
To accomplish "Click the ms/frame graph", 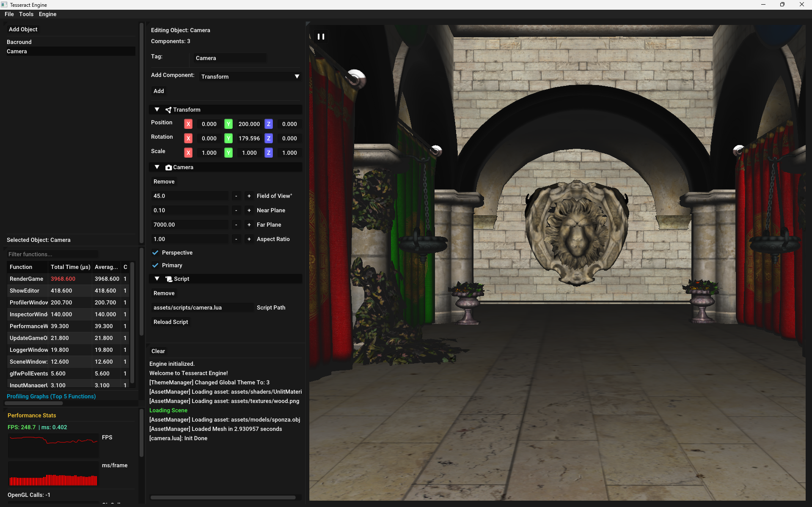I will [53, 473].
